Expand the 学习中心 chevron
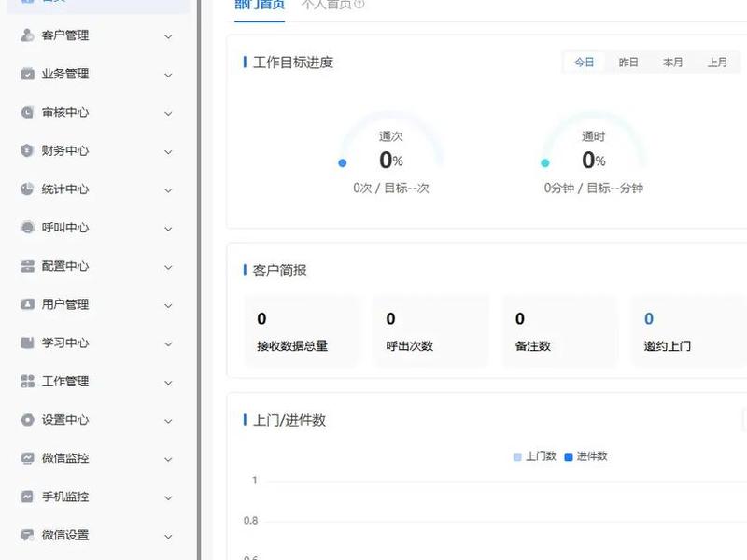Viewport: 747px width, 560px height. tap(168, 344)
